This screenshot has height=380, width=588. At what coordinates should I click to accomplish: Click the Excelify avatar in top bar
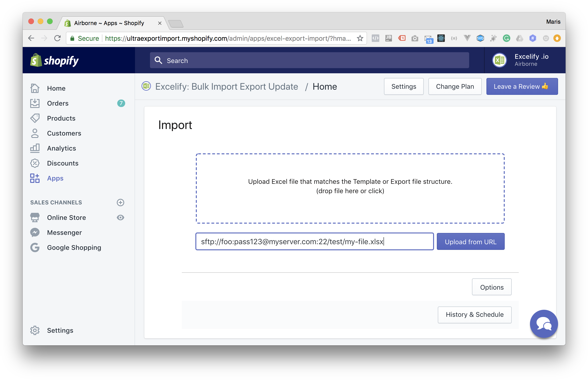(x=499, y=60)
